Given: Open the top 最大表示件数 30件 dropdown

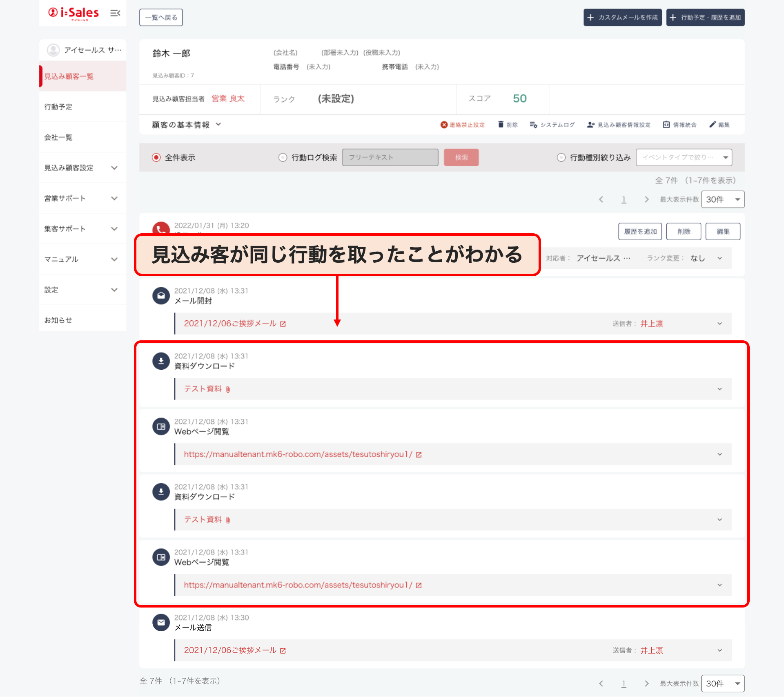Looking at the screenshot, I should pos(722,199).
